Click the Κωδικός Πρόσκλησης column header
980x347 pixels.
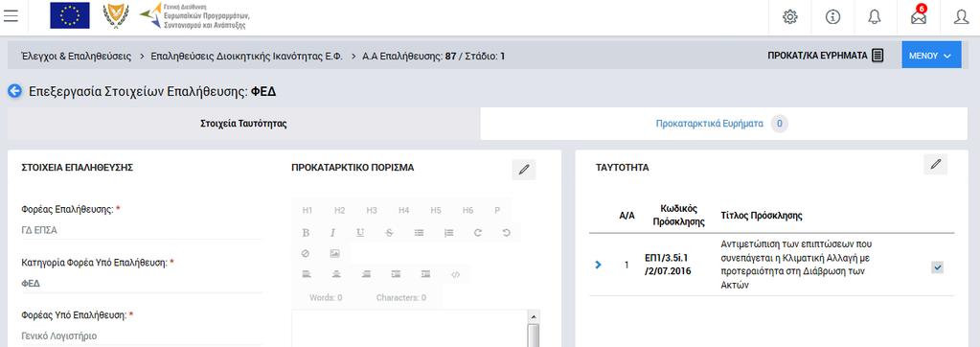pos(679,215)
